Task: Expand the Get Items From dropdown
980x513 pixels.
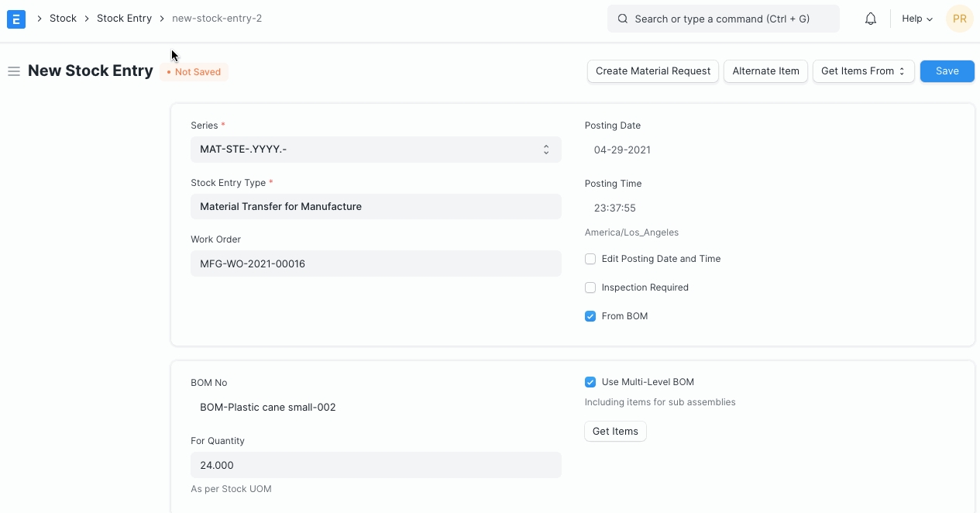Action: click(863, 71)
